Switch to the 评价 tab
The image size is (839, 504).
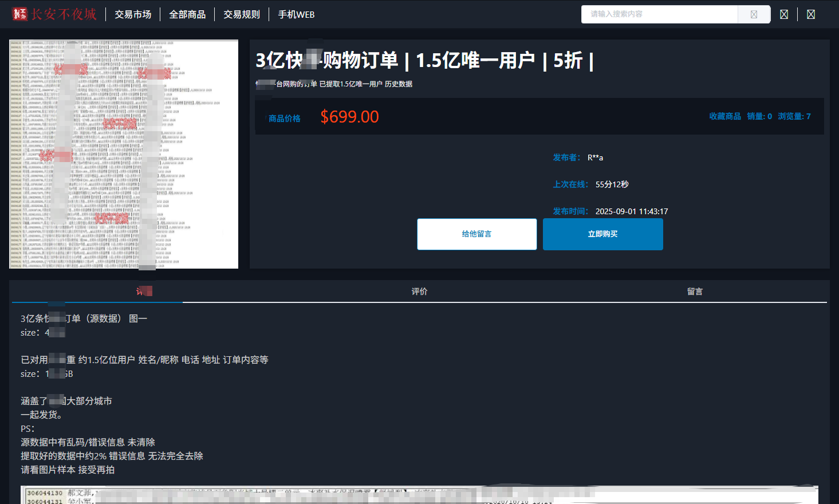click(419, 292)
